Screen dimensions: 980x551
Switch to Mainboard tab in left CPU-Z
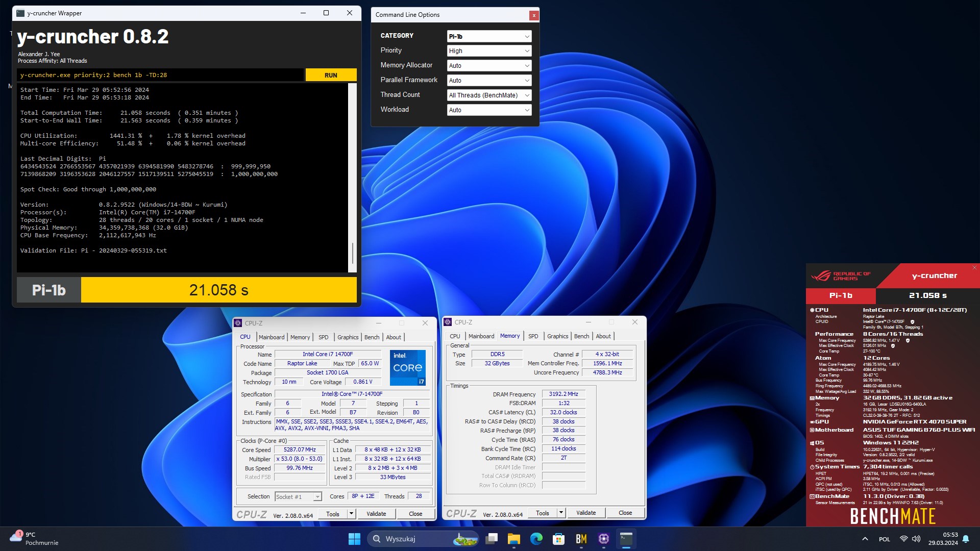pyautogui.click(x=272, y=337)
